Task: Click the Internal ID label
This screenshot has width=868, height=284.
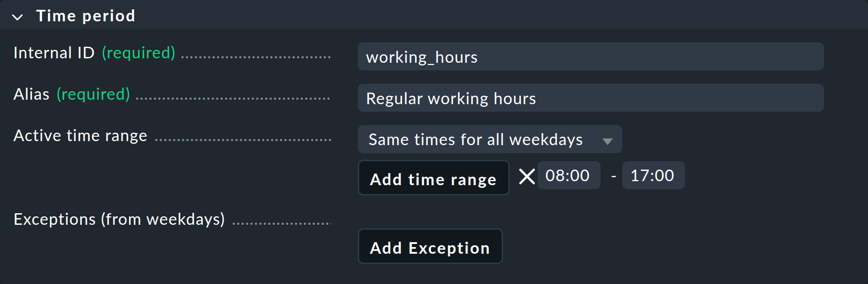Action: (54, 53)
